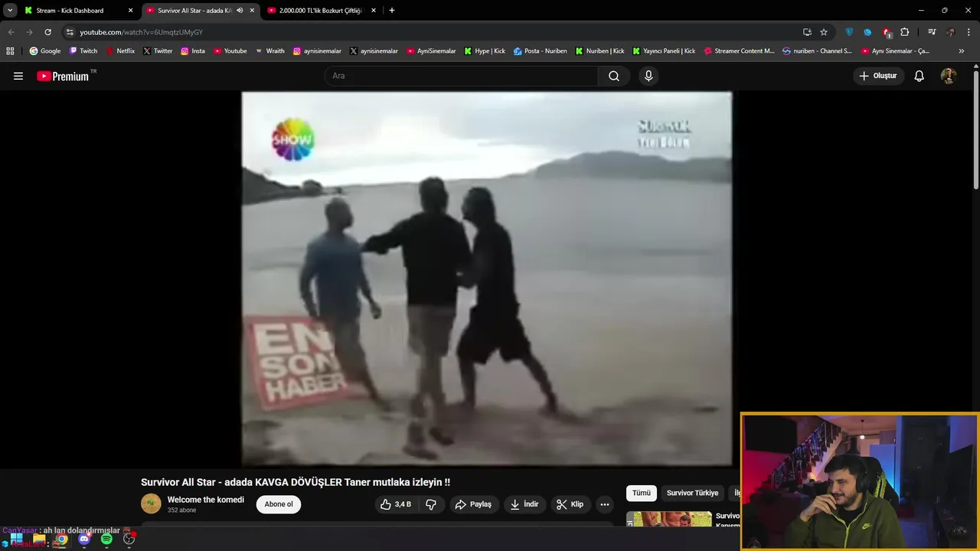980x551 pixels.
Task: Click the Oluştur create button
Action: click(878, 76)
